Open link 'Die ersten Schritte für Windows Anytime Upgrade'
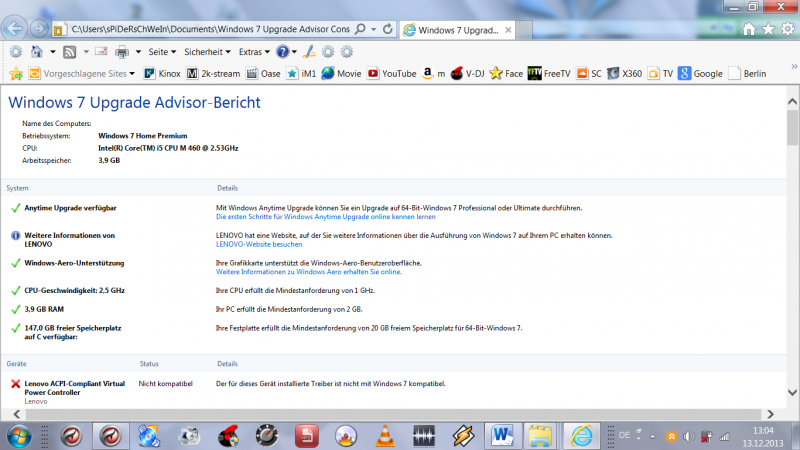 click(326, 217)
